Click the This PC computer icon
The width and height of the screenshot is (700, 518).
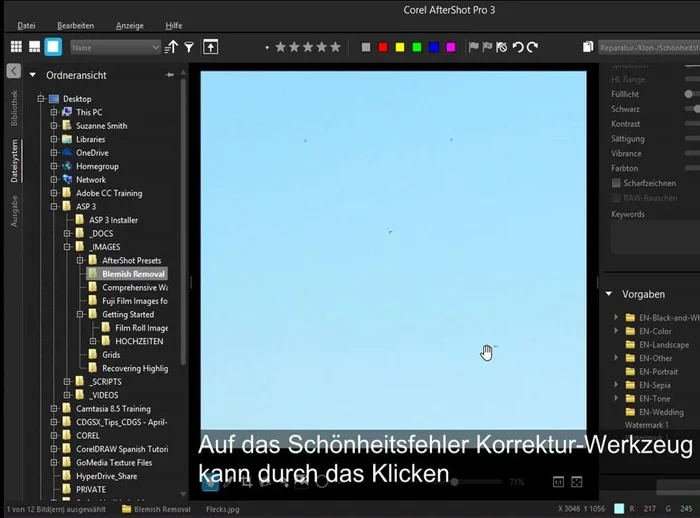pos(67,112)
